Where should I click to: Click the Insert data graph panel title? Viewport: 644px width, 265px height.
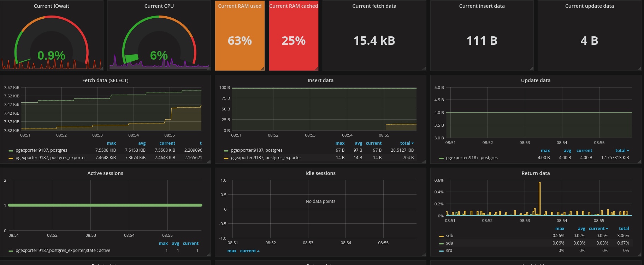[320, 80]
